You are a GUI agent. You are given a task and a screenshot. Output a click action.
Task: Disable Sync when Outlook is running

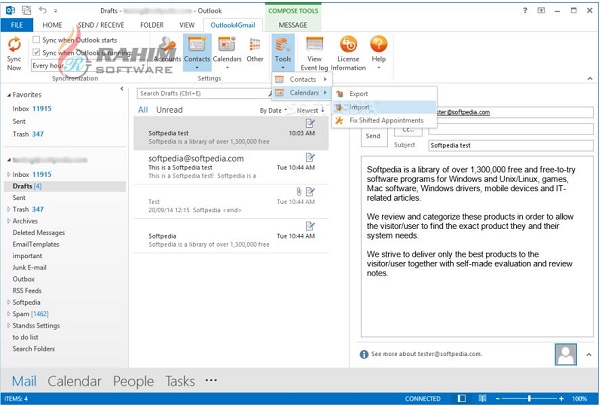point(36,52)
